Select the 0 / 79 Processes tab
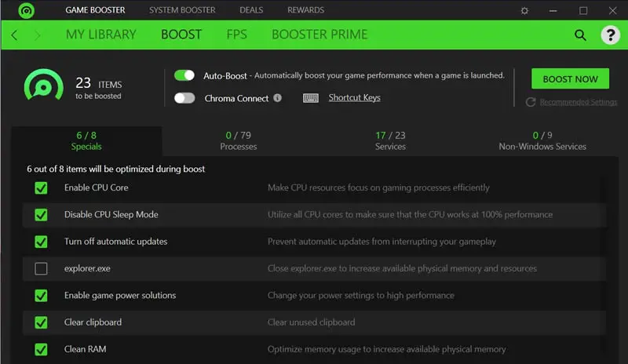Screen dimensions: 628x364 click(239, 141)
